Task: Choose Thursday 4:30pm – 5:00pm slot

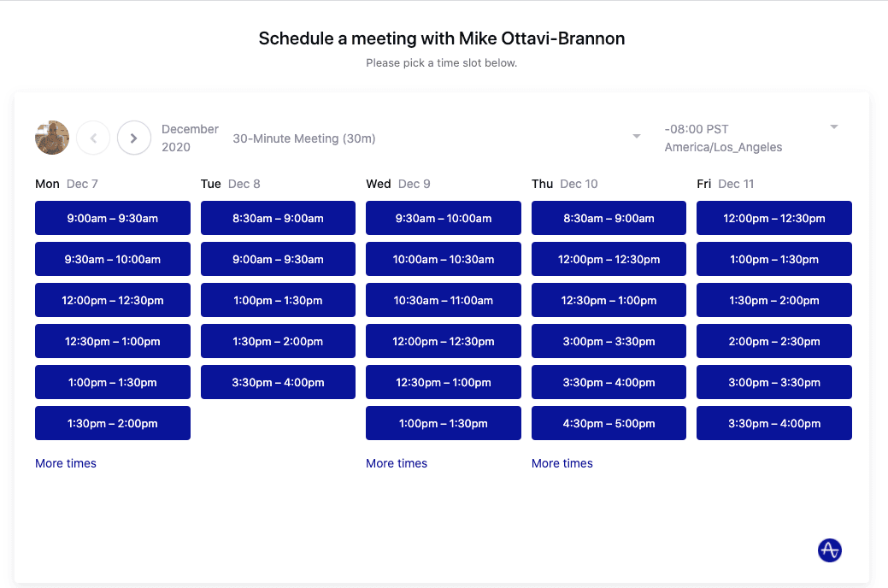Action: 609,423
